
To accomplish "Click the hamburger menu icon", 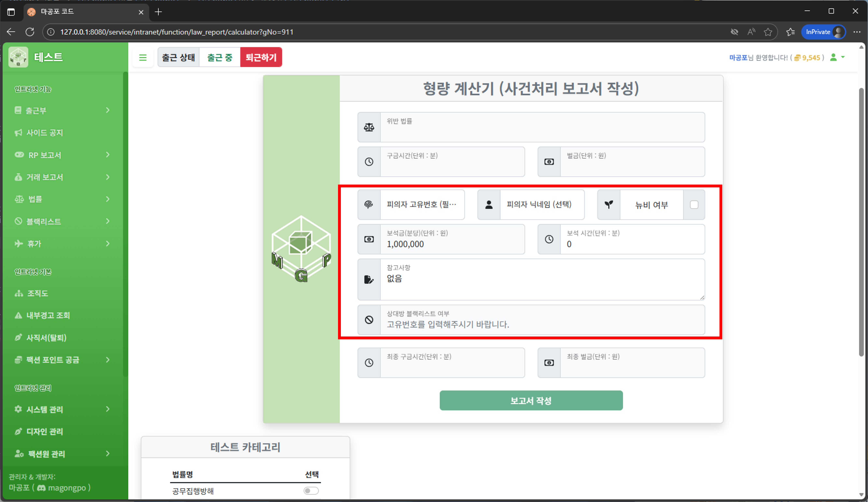I will click(143, 57).
